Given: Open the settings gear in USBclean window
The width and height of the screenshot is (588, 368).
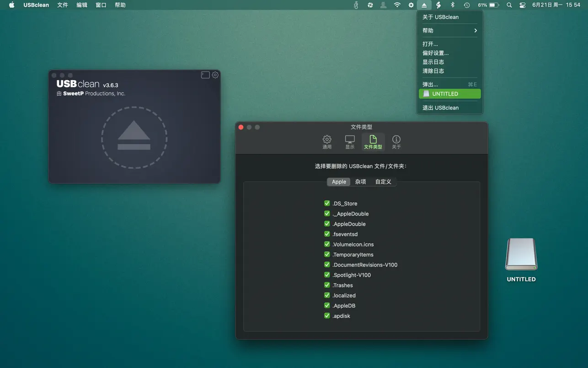Looking at the screenshot, I should point(215,75).
